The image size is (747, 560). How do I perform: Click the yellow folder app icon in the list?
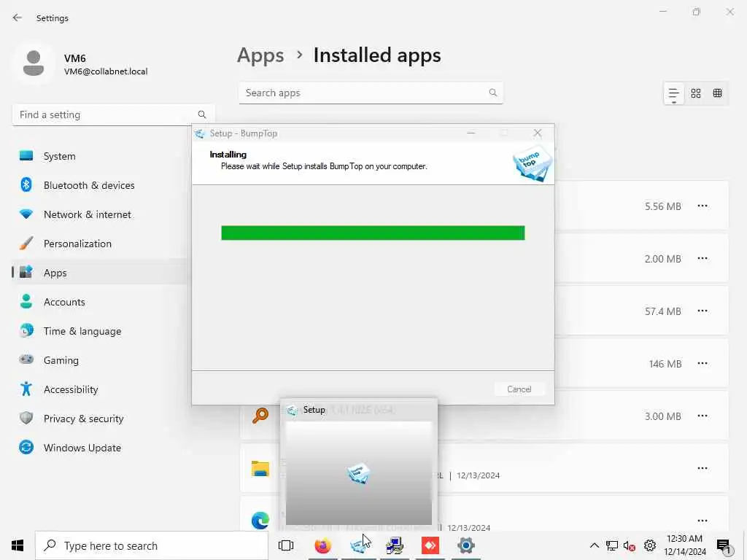pyautogui.click(x=260, y=469)
